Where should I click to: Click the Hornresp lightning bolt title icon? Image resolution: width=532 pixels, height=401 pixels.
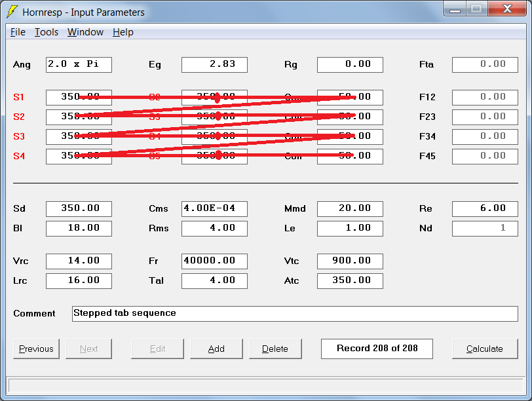[12, 12]
